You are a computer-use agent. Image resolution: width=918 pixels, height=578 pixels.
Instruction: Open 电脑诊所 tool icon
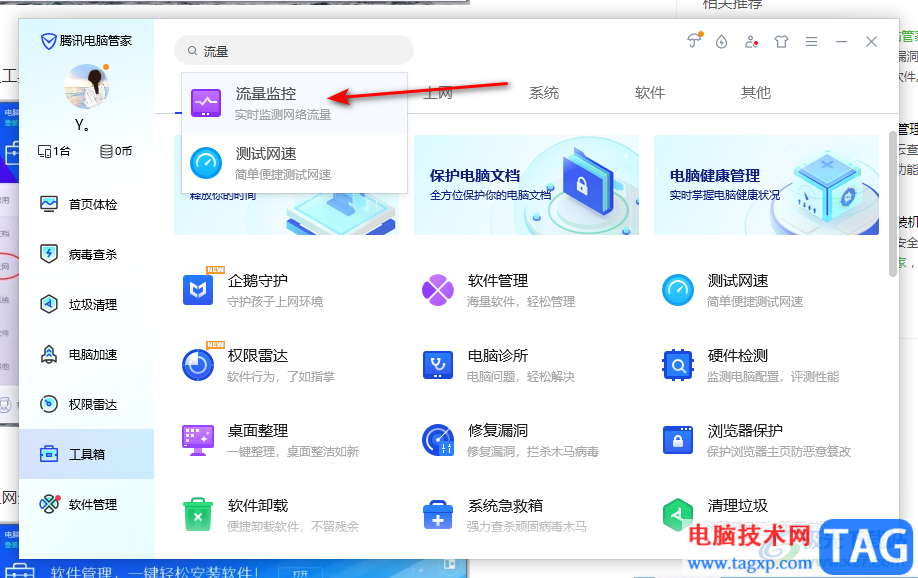(438, 365)
